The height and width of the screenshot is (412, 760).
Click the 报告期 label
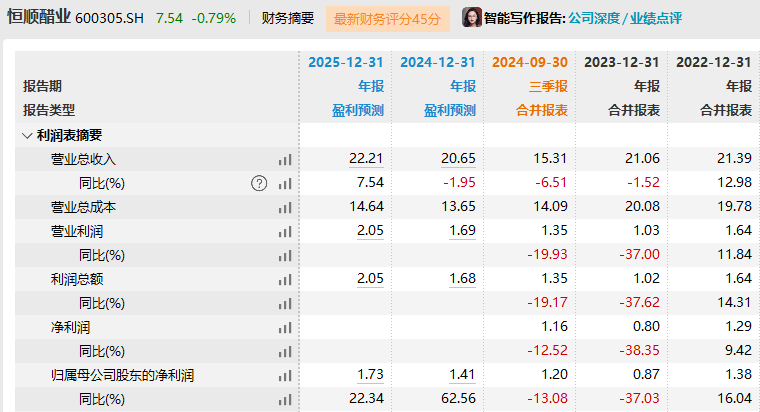pos(42,86)
